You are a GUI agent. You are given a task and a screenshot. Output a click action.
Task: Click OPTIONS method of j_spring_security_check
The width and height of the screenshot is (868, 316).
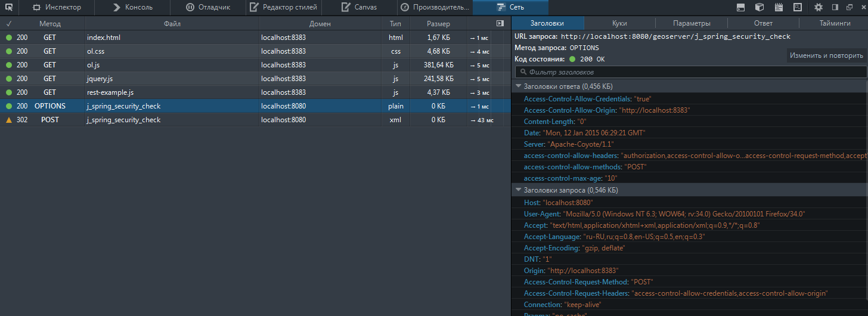[50, 106]
